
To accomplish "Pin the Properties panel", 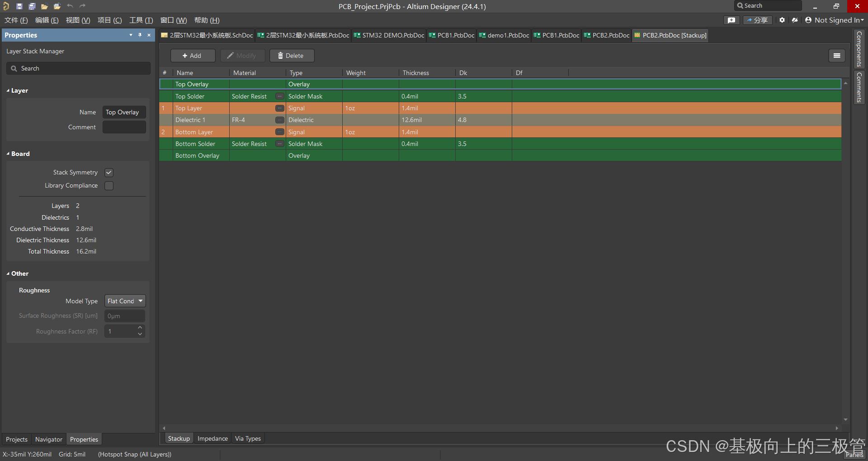I will [x=140, y=35].
